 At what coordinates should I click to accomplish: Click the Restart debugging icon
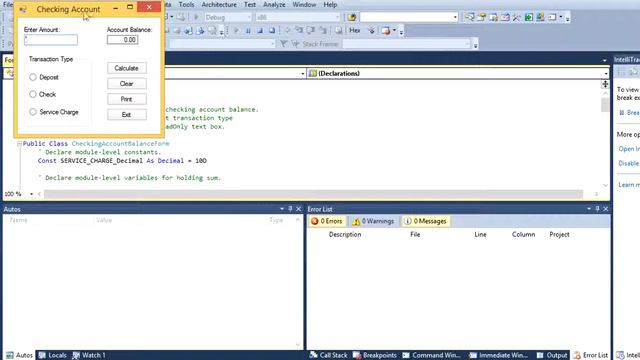(x=272, y=31)
